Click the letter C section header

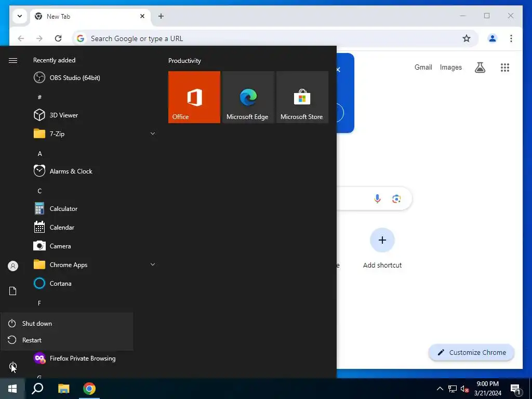pos(39,191)
